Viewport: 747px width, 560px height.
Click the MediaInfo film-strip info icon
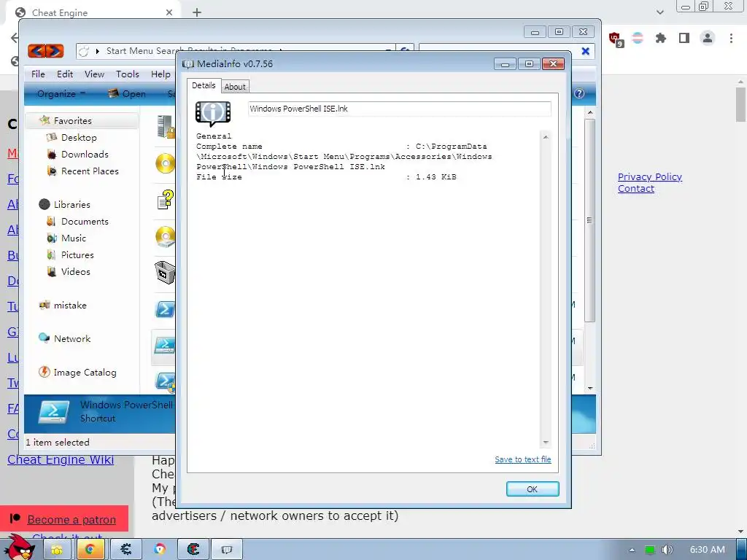click(x=213, y=113)
